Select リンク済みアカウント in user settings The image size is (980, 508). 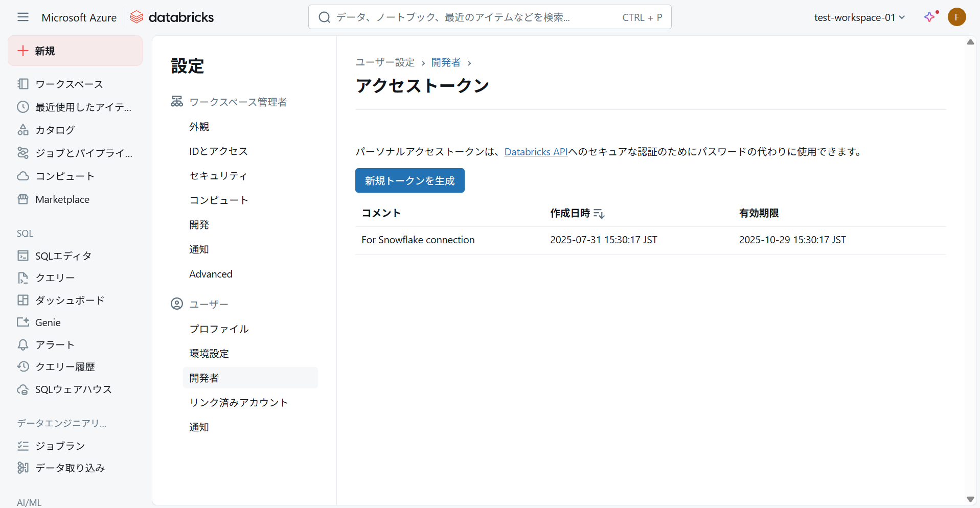[239, 403]
